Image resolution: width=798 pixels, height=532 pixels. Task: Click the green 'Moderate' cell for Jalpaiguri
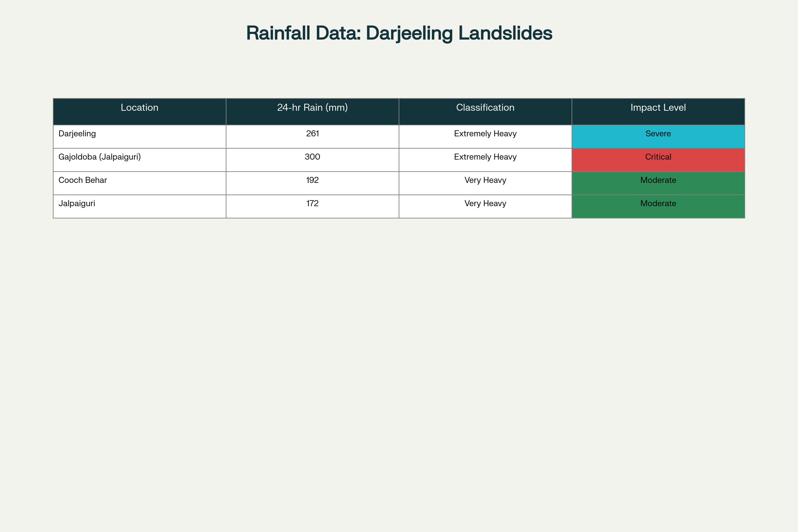pyautogui.click(x=658, y=203)
